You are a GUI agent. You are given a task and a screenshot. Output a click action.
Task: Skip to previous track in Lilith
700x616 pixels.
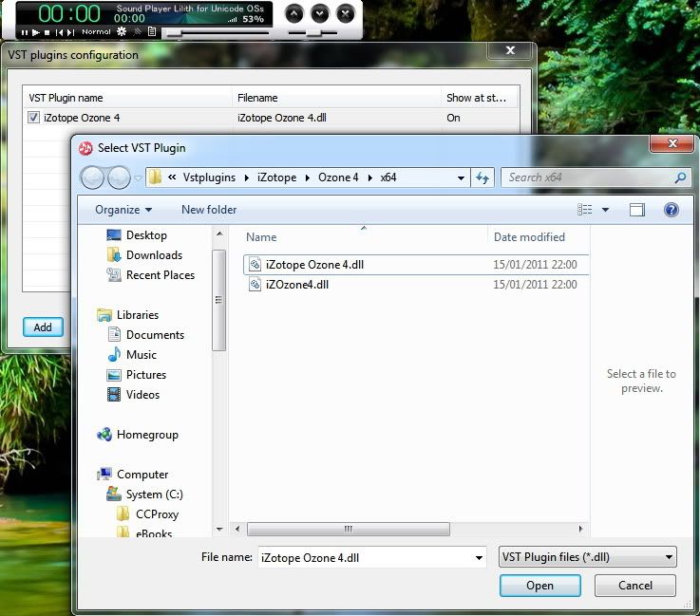click(x=59, y=32)
